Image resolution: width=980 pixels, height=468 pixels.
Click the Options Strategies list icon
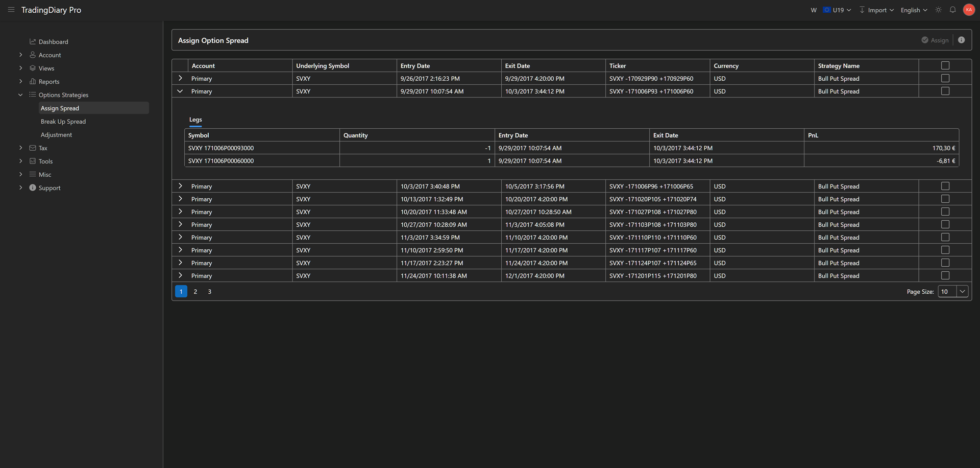pos(33,95)
